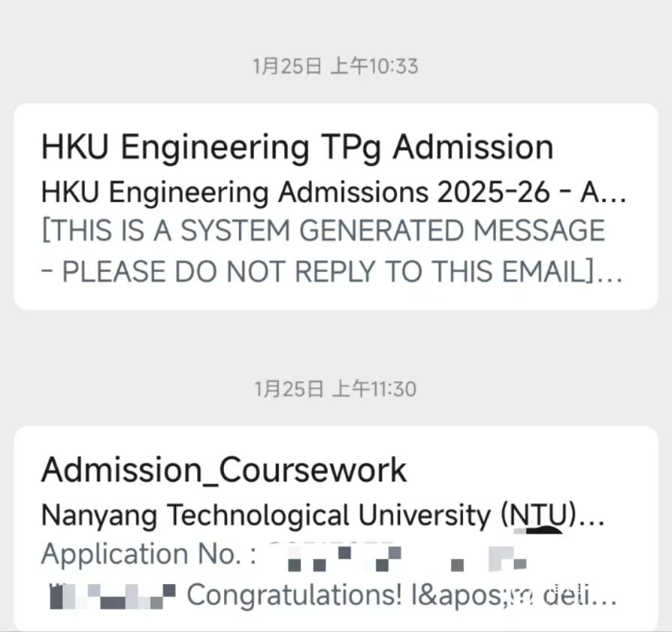This screenshot has width=672, height=632.
Task: Click the 1月25日 上午11:30 timestamp
Action: coord(336,389)
